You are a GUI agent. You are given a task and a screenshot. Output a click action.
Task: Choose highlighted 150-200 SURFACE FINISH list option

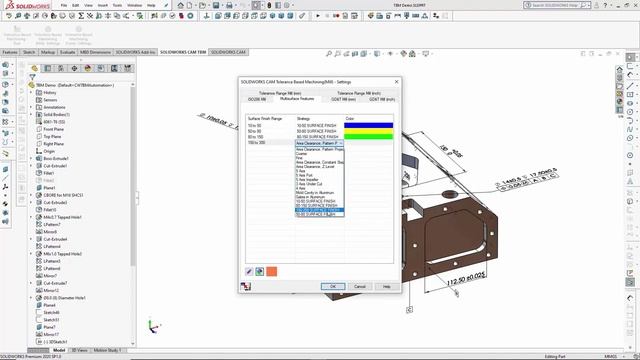tap(319, 210)
